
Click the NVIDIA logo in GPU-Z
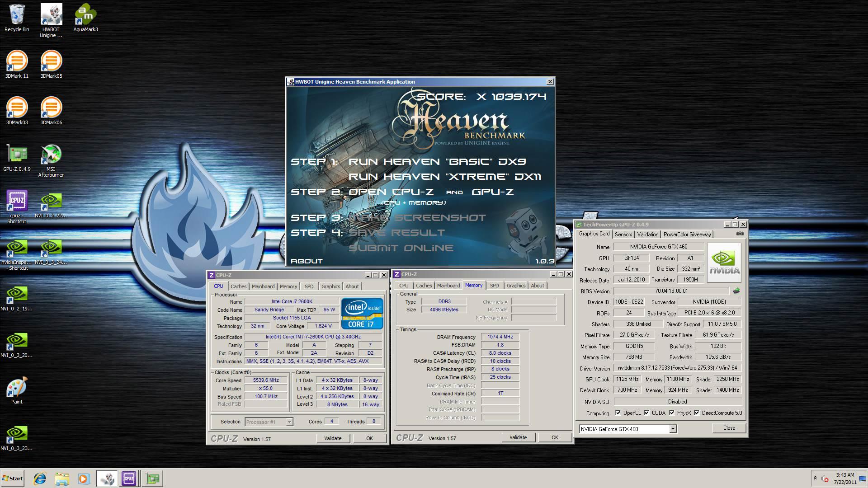[724, 263]
